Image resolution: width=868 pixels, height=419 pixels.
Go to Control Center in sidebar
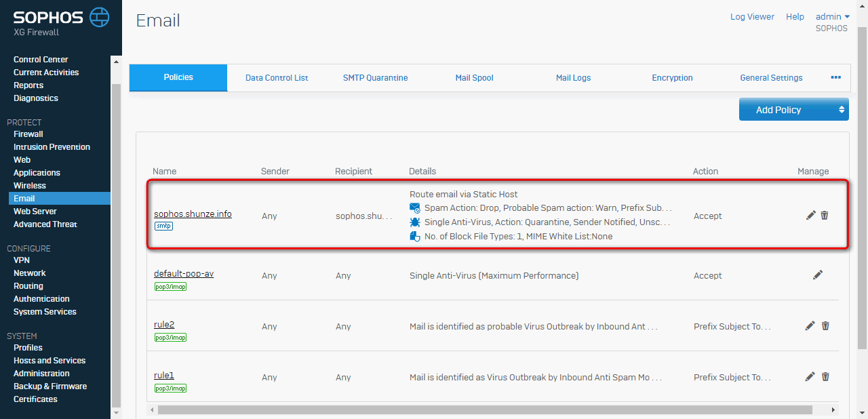click(41, 60)
